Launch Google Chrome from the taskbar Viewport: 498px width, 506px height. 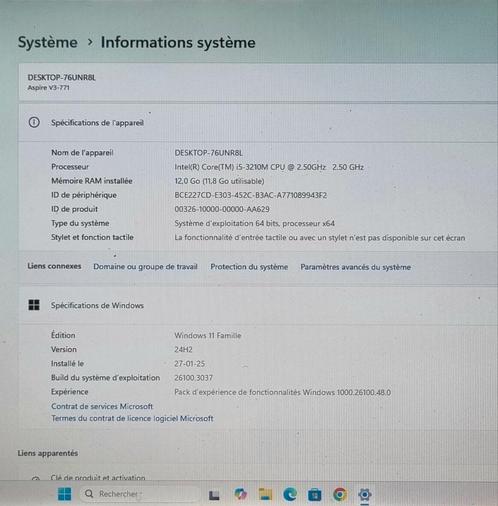[x=340, y=494]
